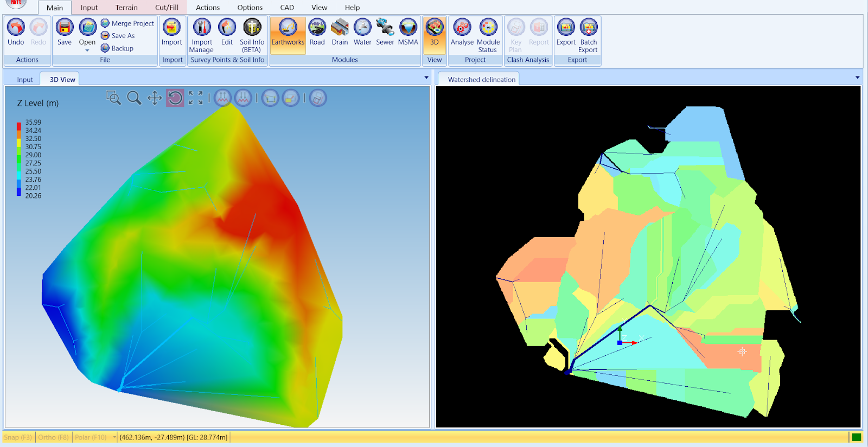
Task: Switch to the Input view tab
Action: (x=25, y=79)
